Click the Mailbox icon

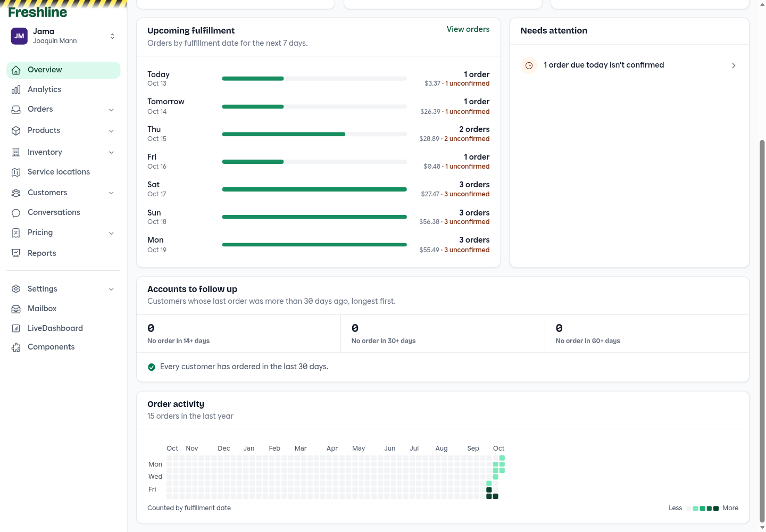coord(16,309)
